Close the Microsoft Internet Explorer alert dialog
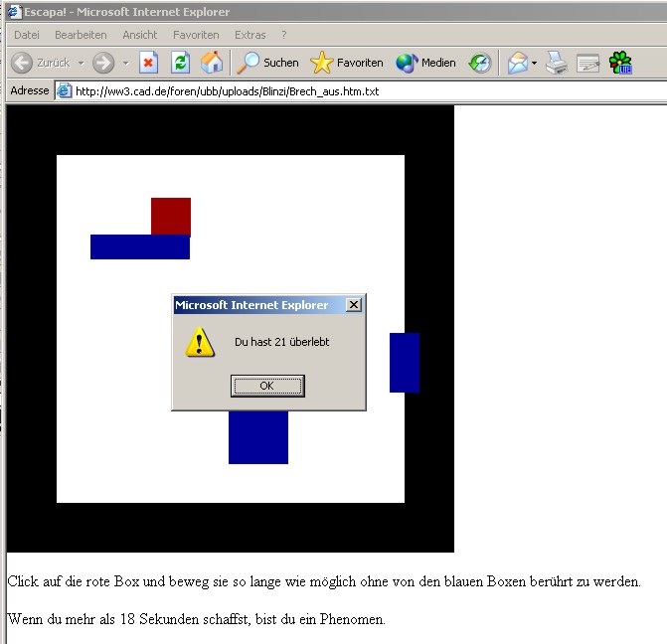Screen dimensions: 667x644 coord(354,304)
